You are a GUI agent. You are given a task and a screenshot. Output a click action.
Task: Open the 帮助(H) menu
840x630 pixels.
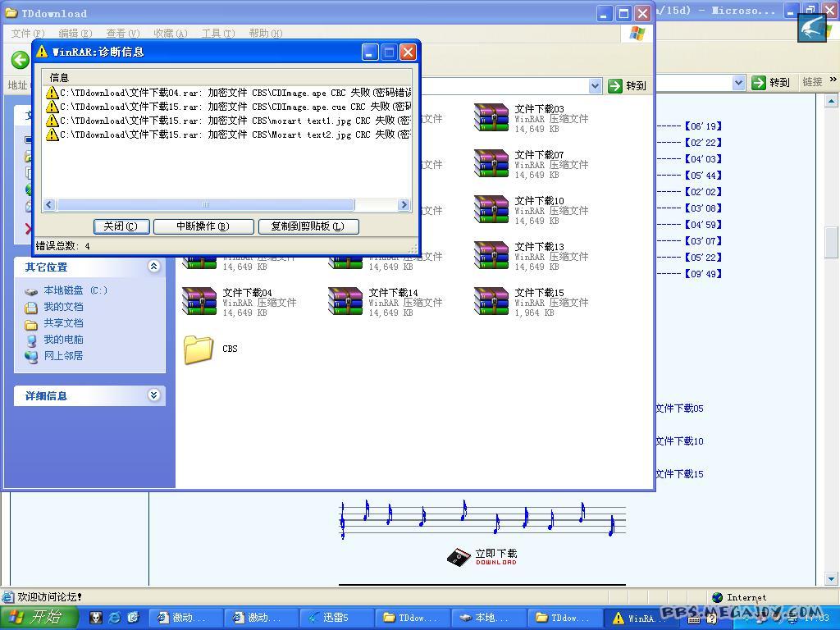(x=266, y=33)
